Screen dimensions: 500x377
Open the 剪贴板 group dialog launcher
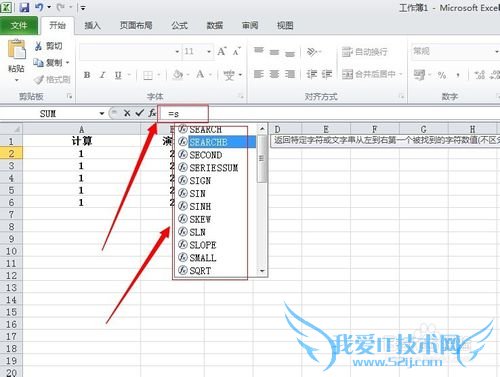pos(70,97)
